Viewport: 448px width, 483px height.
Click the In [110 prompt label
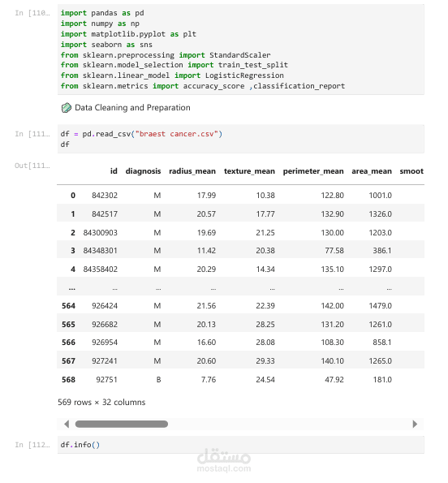(32, 13)
